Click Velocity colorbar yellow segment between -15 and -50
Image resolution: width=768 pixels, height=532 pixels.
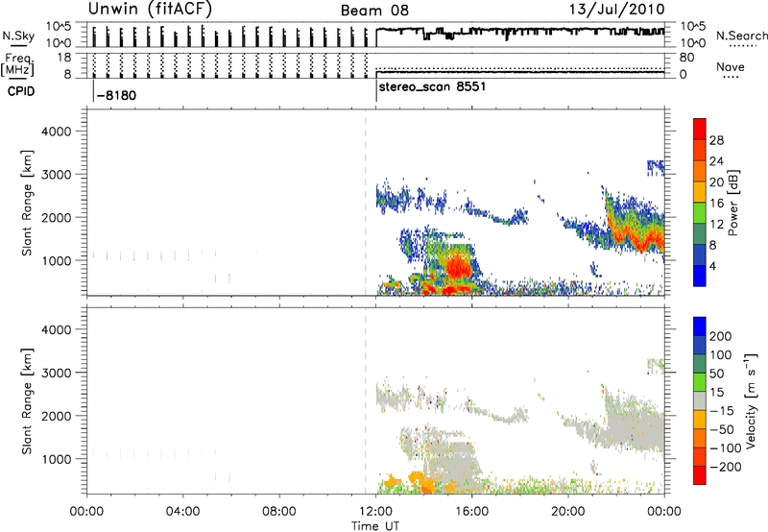tap(700, 420)
